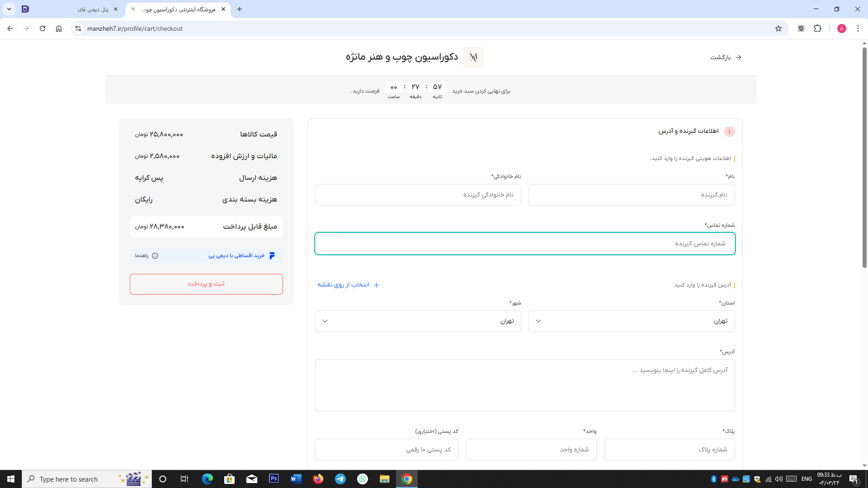The width and height of the screenshot is (868, 488).
Task: Click the info icon beside راهنما
Action: 155,256
